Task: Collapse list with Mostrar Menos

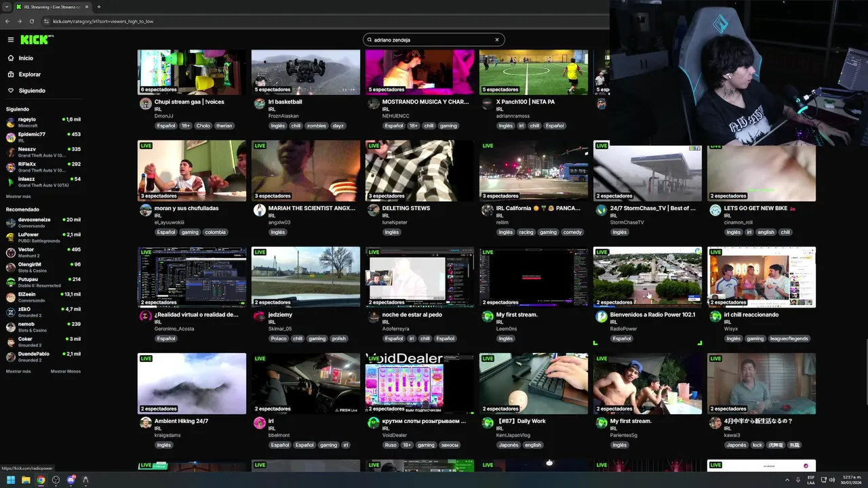Action: click(x=66, y=371)
